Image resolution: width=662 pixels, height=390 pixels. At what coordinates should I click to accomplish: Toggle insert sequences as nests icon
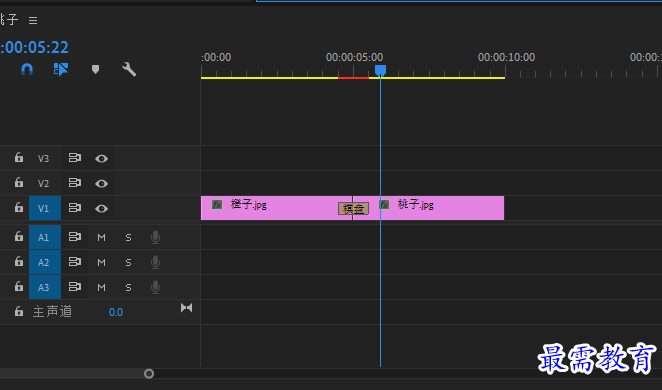pos(61,69)
